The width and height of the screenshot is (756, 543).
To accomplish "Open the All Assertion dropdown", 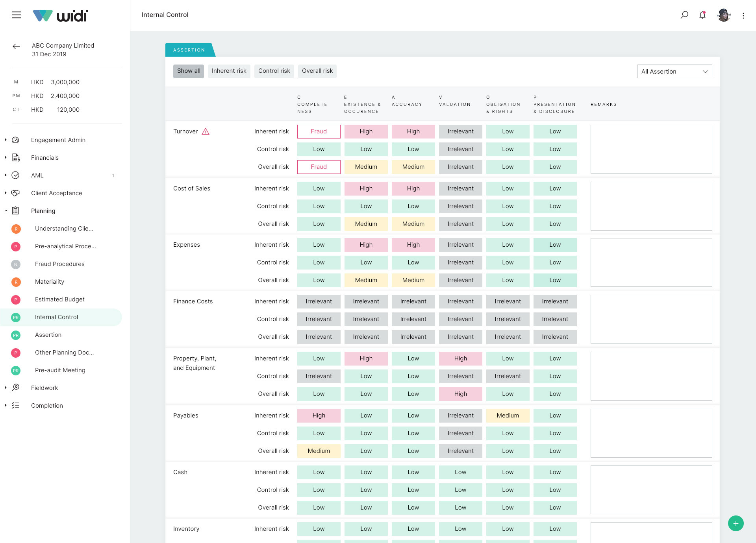I will tap(674, 72).
